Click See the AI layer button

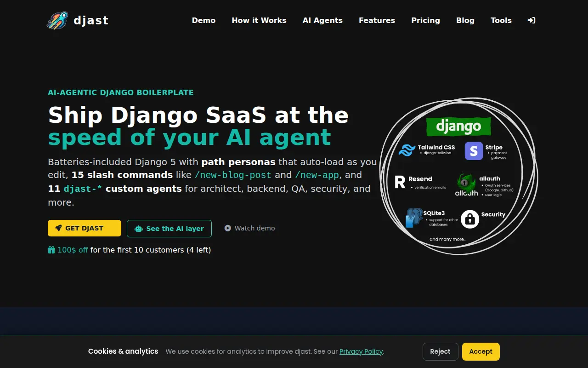(169, 229)
